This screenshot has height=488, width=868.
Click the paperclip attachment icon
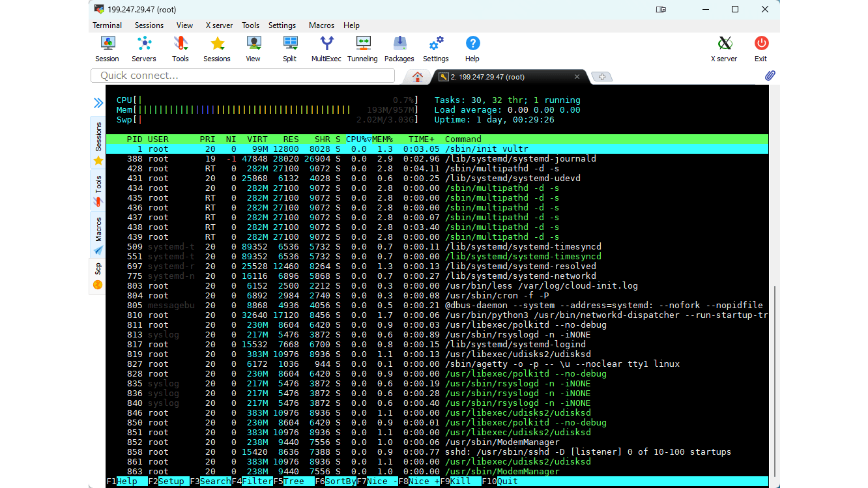click(770, 76)
